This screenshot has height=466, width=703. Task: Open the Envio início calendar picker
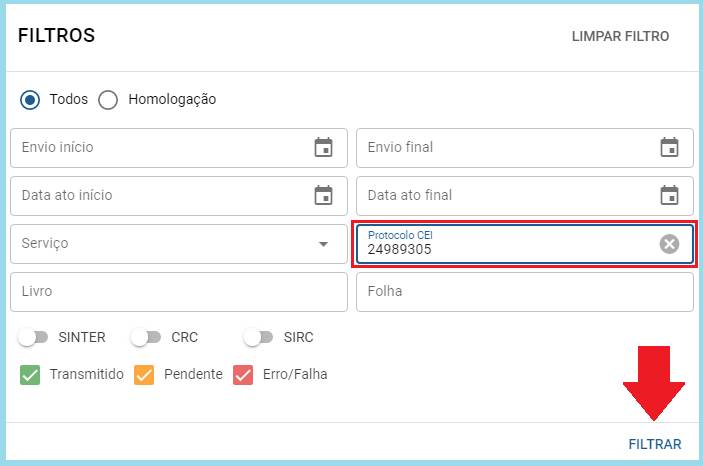pyautogui.click(x=323, y=147)
